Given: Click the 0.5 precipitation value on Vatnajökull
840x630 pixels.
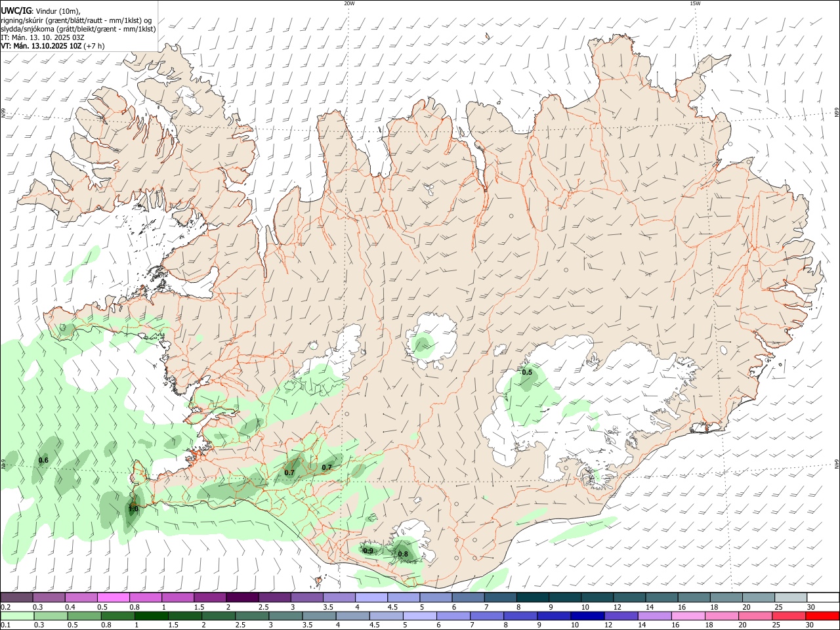Looking at the screenshot, I should point(527,373).
